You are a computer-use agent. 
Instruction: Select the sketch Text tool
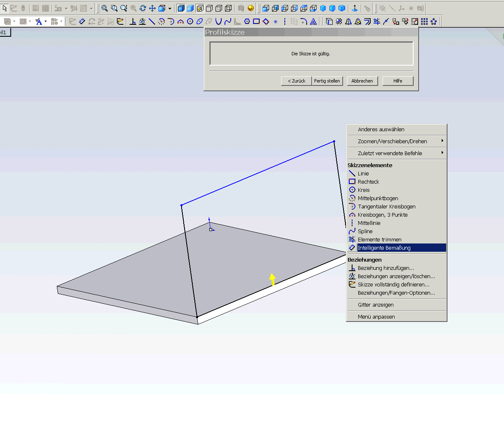click(x=313, y=21)
